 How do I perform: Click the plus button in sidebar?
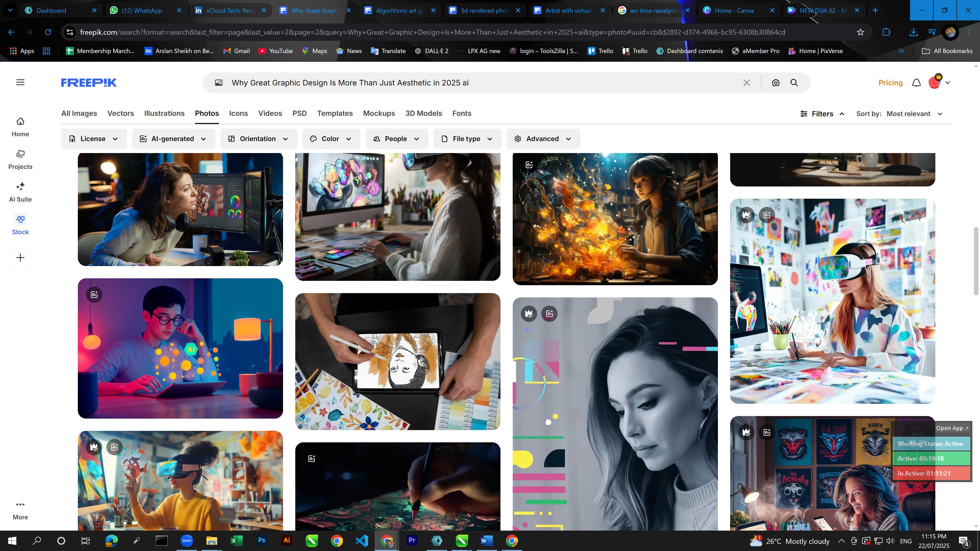[x=20, y=257]
